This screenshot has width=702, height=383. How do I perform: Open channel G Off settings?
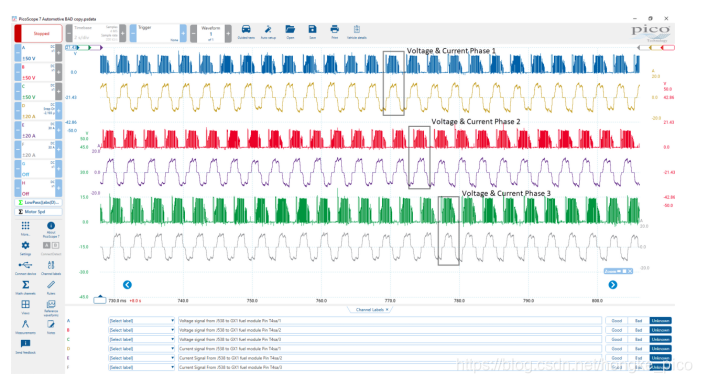point(38,168)
